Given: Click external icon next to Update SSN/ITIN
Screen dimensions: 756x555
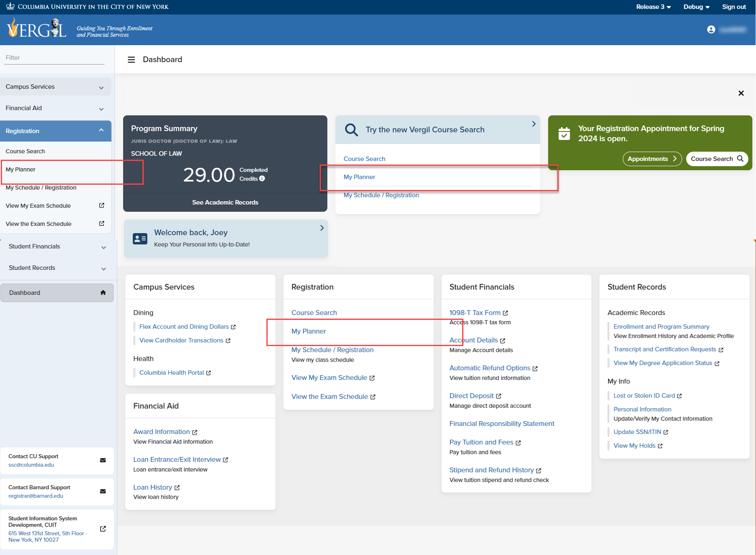Looking at the screenshot, I should (x=666, y=432).
